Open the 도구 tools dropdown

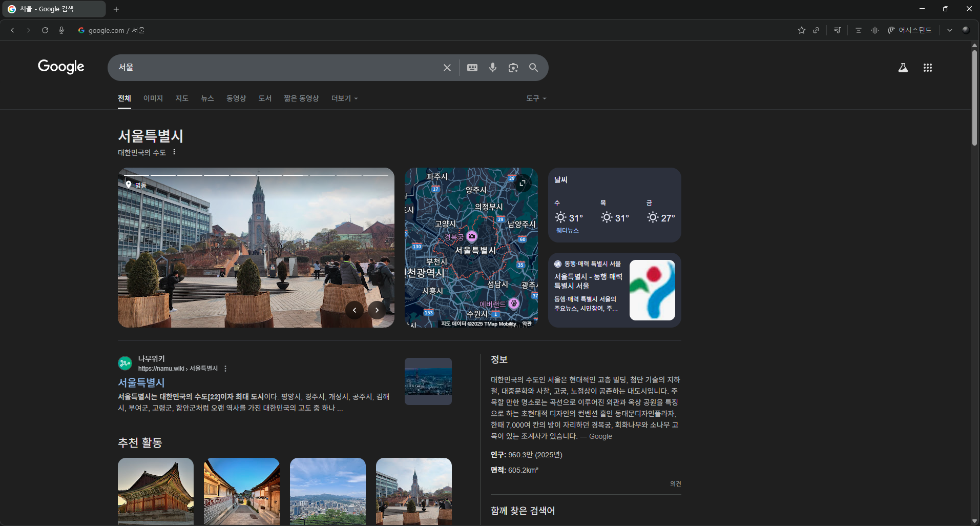click(x=536, y=98)
